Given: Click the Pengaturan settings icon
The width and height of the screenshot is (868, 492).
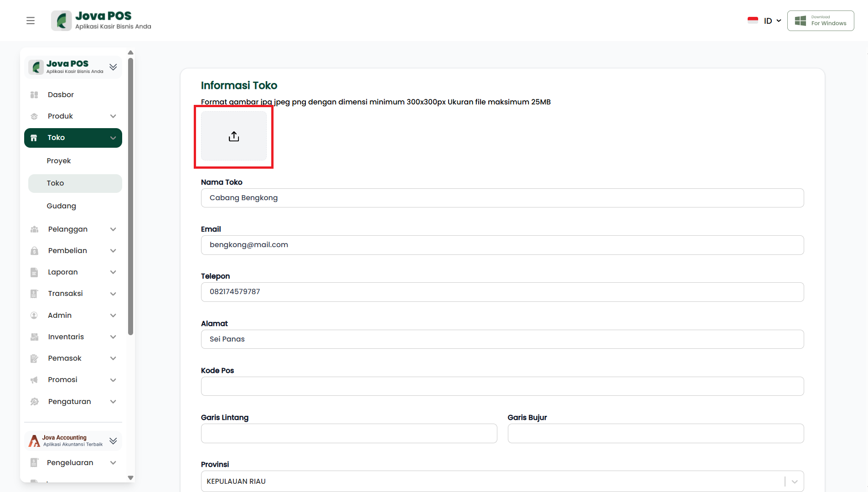Looking at the screenshot, I should [34, 402].
